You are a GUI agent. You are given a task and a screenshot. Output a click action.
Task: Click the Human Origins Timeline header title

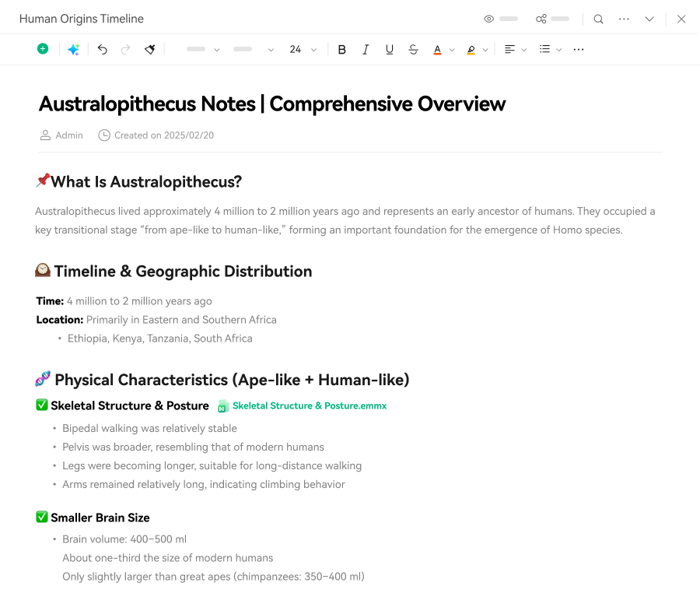click(81, 19)
